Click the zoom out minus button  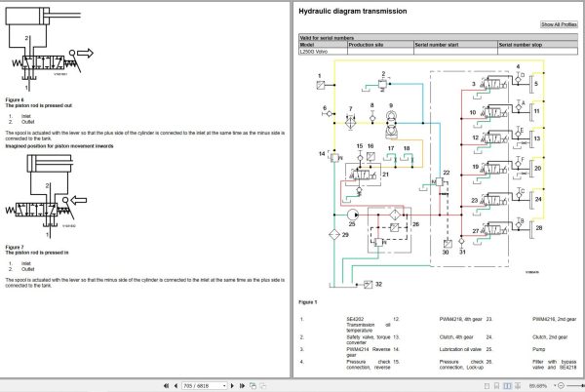tap(561, 385)
